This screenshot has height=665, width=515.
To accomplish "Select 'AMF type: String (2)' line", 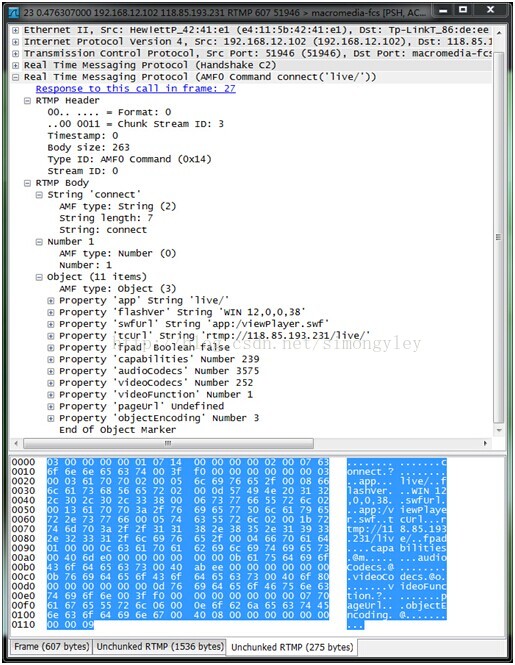I will [x=118, y=207].
